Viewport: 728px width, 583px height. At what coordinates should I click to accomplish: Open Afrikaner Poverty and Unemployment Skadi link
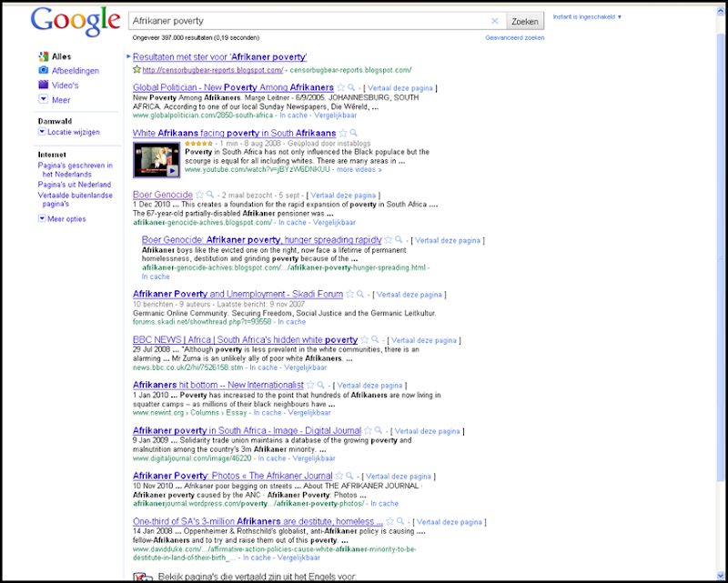(x=238, y=294)
